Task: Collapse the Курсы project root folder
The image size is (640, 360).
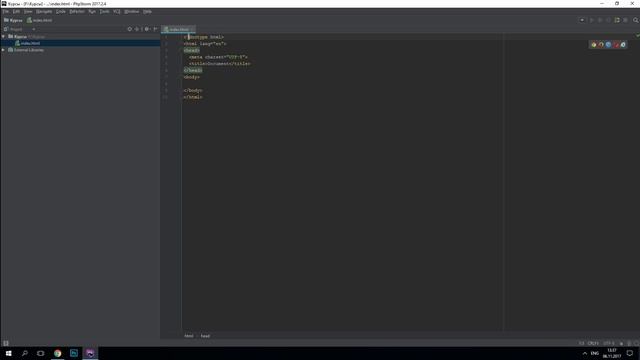Action: tap(3, 36)
